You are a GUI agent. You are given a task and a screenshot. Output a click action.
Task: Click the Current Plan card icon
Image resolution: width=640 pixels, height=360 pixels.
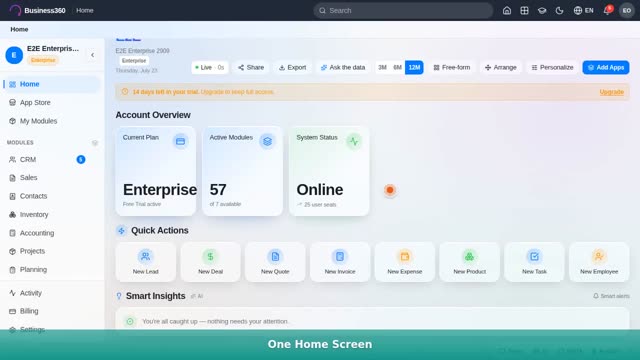pos(180,141)
